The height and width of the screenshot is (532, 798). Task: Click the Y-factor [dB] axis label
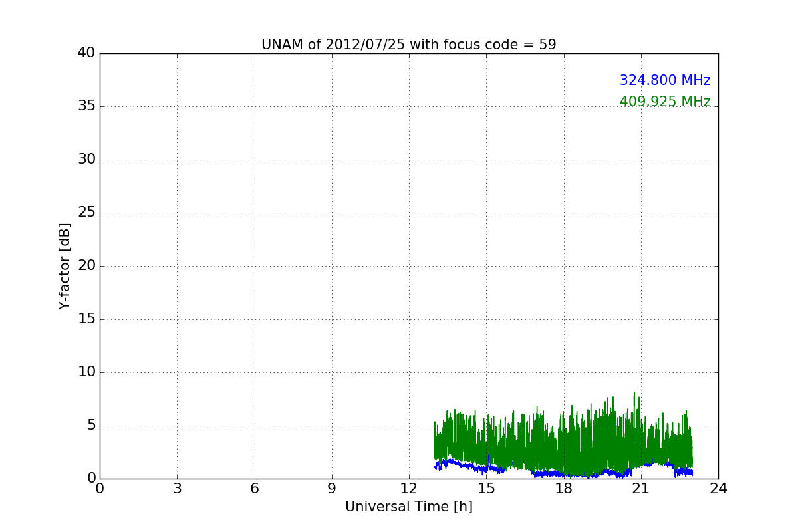pyautogui.click(x=65, y=266)
